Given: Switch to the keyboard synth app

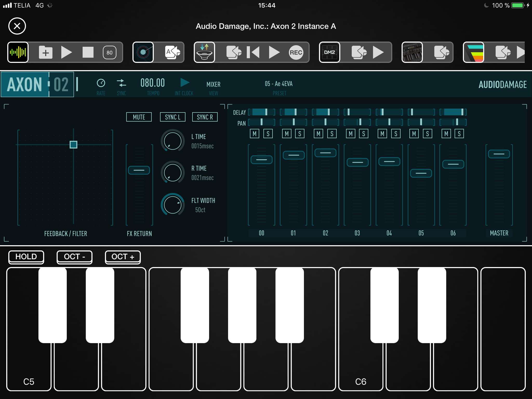Looking at the screenshot, I should tap(442, 52).
